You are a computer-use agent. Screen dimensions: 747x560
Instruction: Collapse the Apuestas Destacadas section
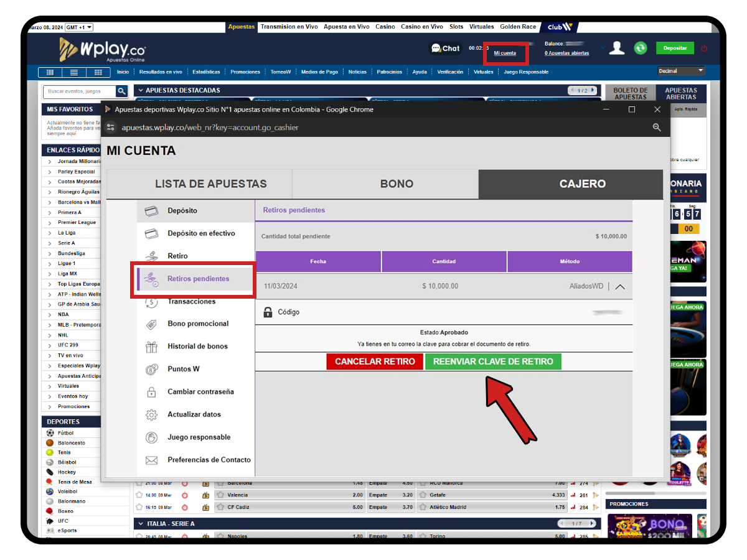pyautogui.click(x=141, y=91)
